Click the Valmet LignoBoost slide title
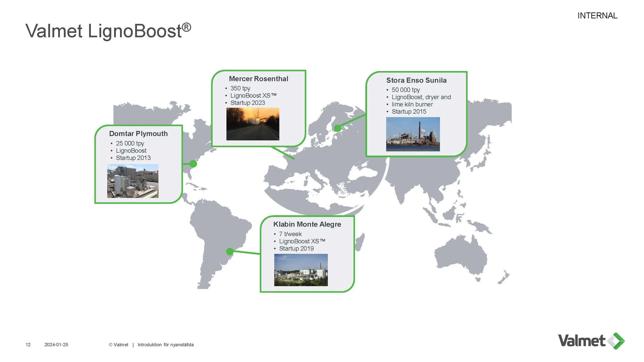 pyautogui.click(x=108, y=31)
